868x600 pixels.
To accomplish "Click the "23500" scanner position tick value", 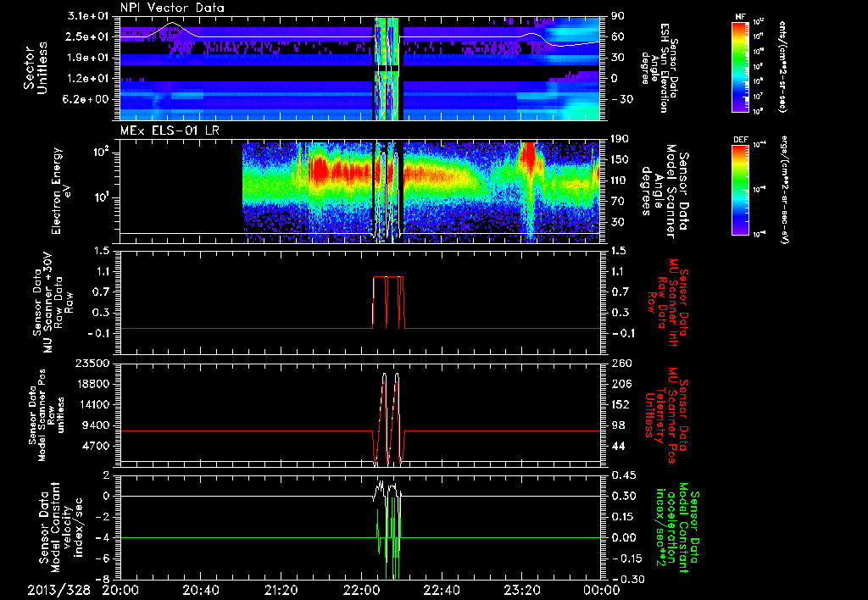I will pos(92,364).
